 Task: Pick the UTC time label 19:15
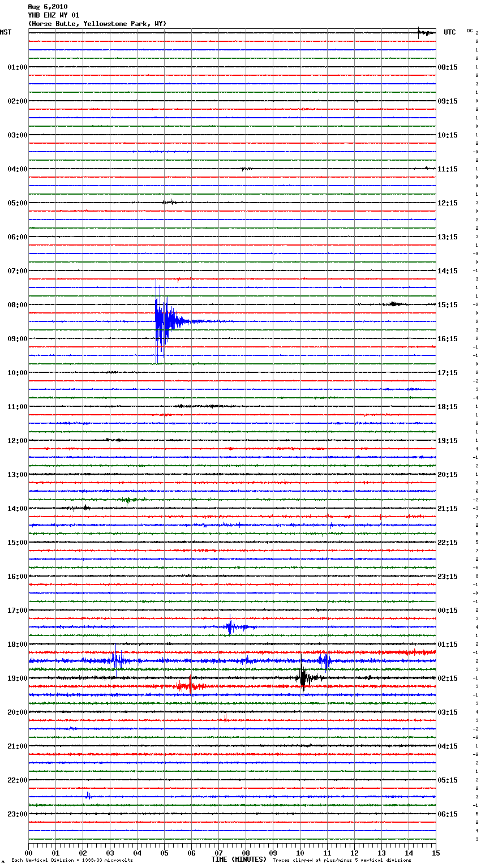coord(448,441)
